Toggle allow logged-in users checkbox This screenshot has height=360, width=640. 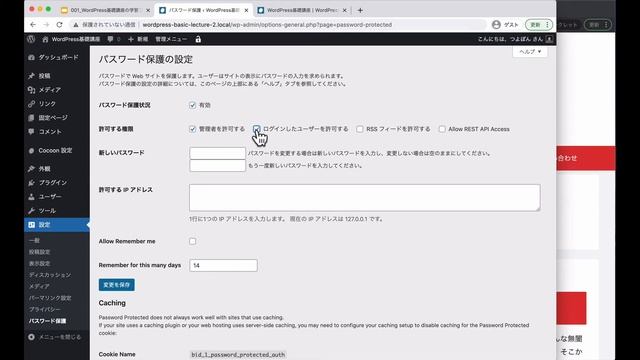click(x=256, y=129)
